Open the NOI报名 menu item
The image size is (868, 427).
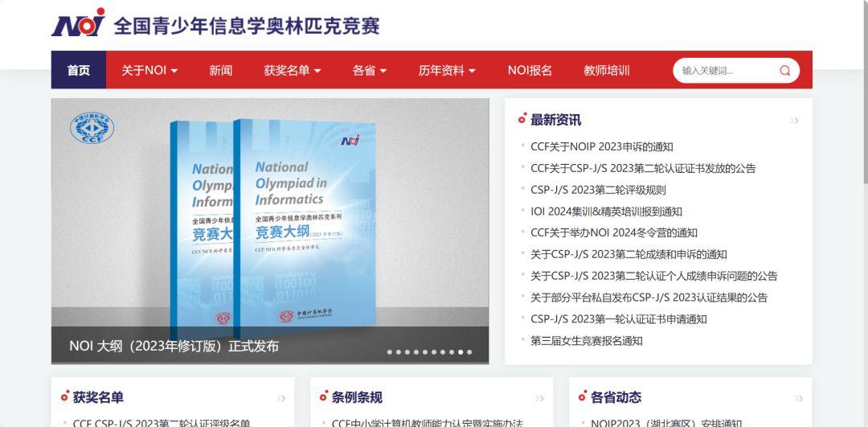point(530,70)
